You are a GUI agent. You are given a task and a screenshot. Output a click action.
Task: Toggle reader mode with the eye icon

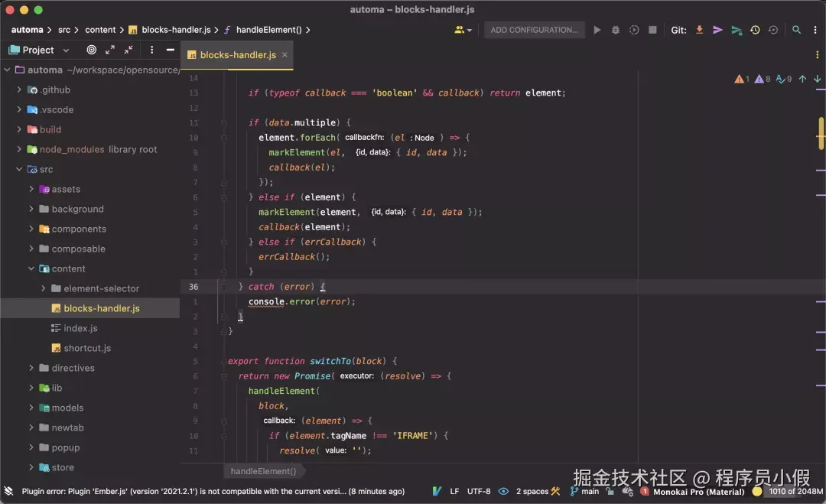coord(505,492)
